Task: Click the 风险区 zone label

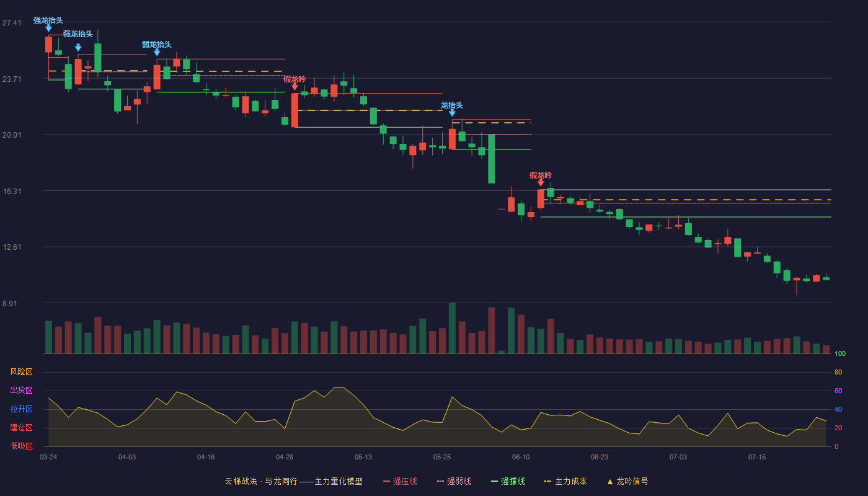Action: (x=21, y=372)
